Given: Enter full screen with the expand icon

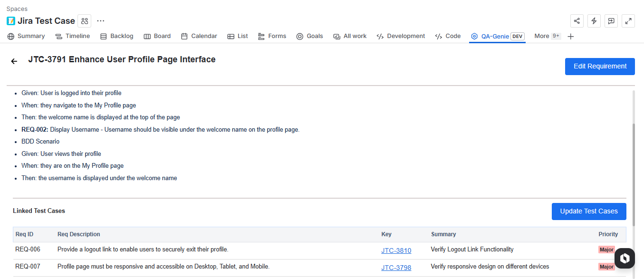Looking at the screenshot, I should [628, 21].
